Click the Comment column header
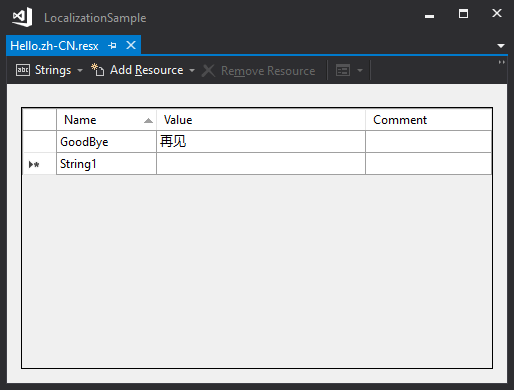 click(x=428, y=120)
